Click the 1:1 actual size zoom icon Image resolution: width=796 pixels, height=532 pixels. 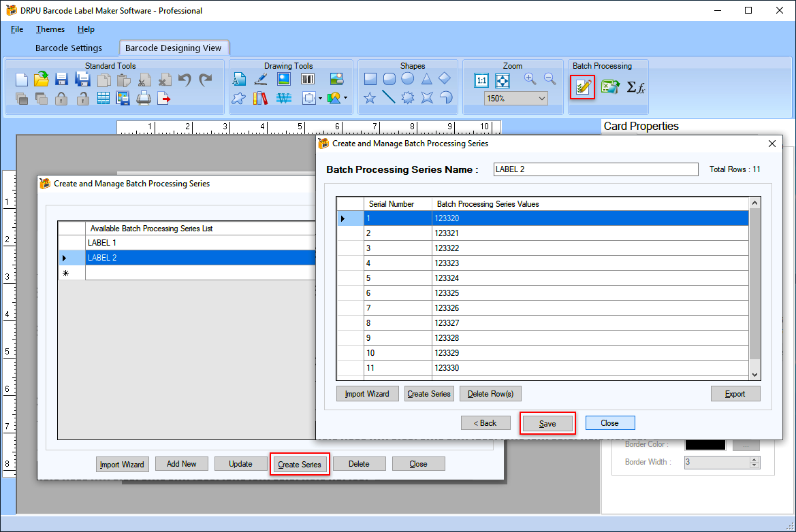pyautogui.click(x=481, y=80)
